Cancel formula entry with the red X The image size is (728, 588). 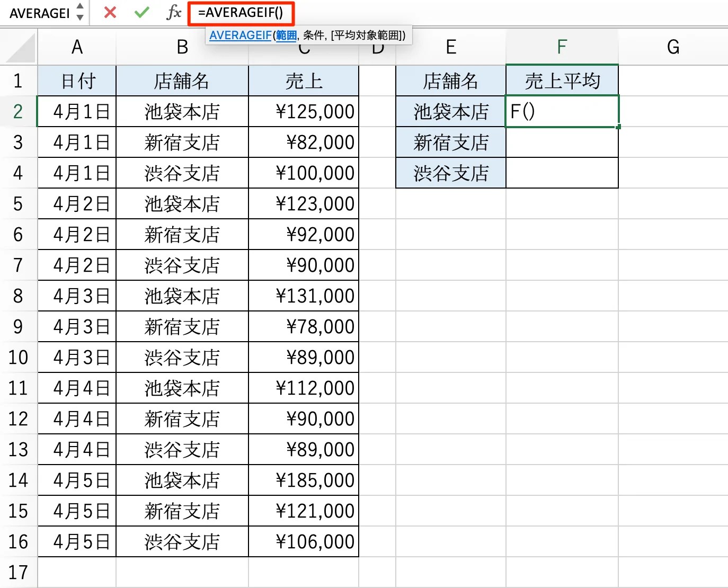(110, 12)
